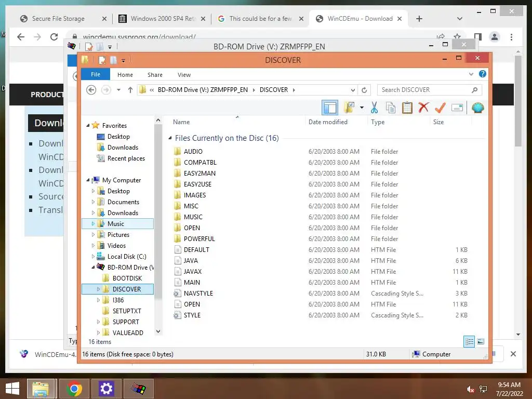Select SETUPTXT folder in tree

[127, 311]
